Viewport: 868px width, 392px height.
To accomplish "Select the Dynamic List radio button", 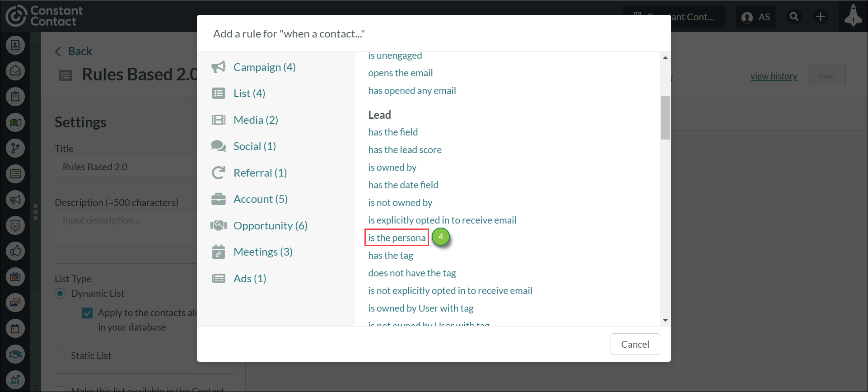I will pyautogui.click(x=60, y=294).
